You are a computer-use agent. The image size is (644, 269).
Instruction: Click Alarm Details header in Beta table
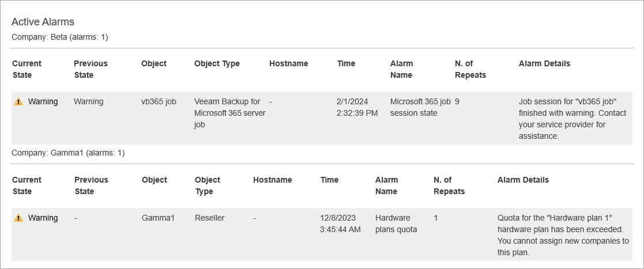click(544, 63)
